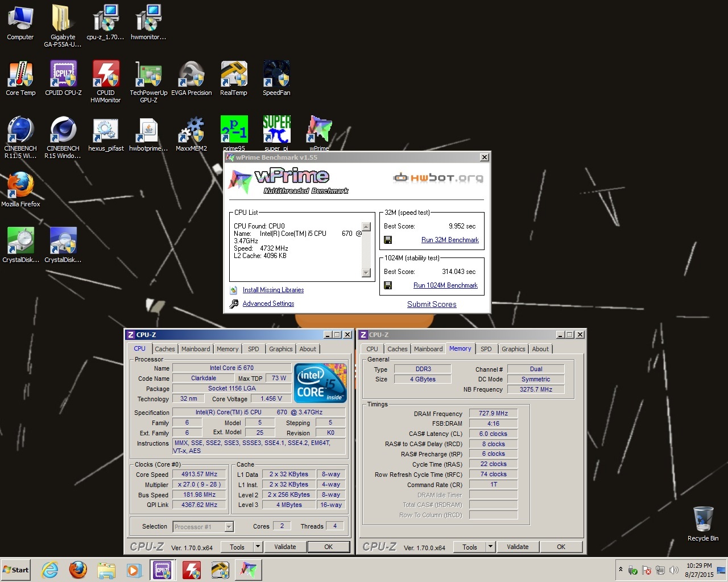Select the second CrystalDisk shortcut with shield

(63, 245)
